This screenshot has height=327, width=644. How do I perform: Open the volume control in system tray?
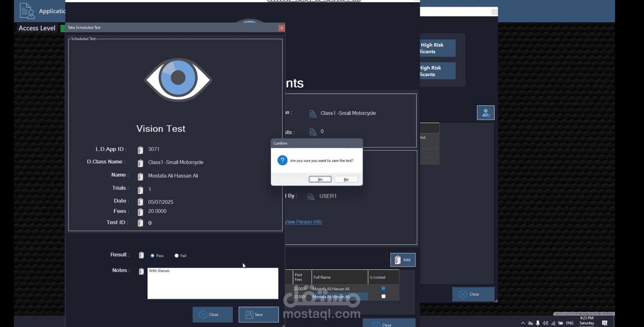(545, 323)
